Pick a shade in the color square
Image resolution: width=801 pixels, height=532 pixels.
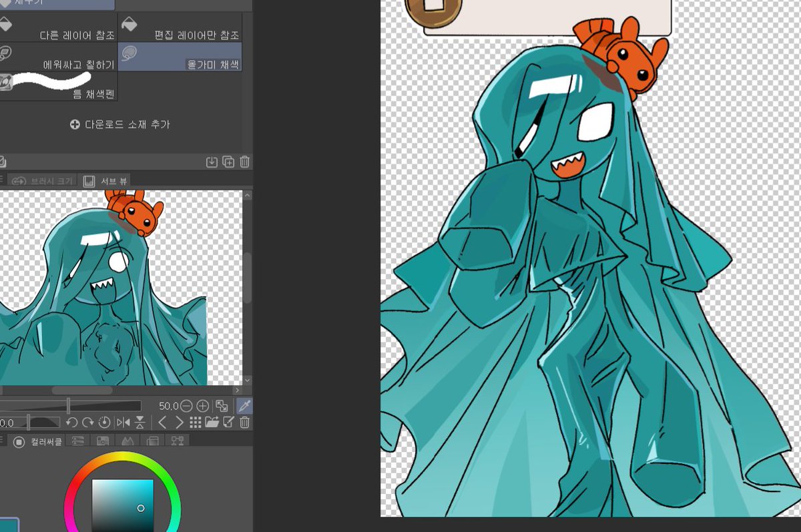[x=123, y=505]
